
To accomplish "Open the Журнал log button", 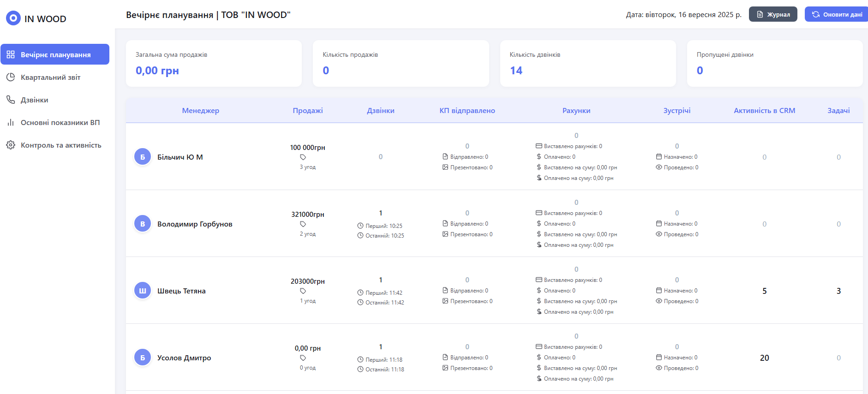I will tap(772, 14).
